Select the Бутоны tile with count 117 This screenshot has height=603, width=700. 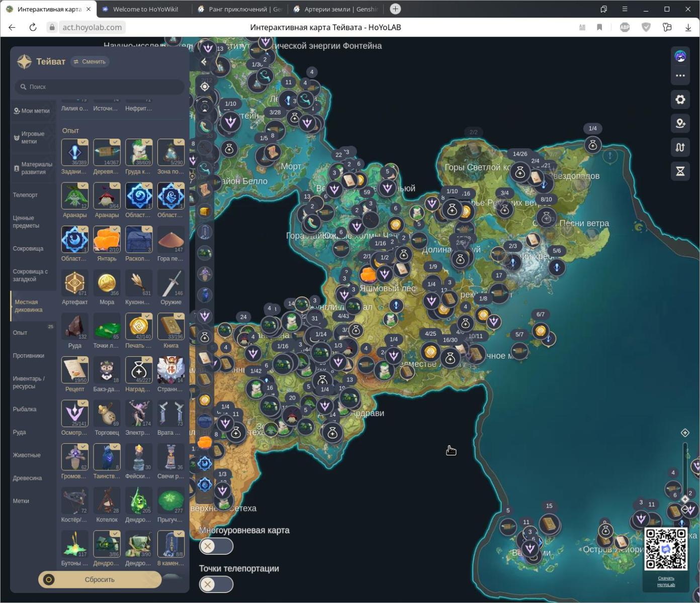pos(74,544)
